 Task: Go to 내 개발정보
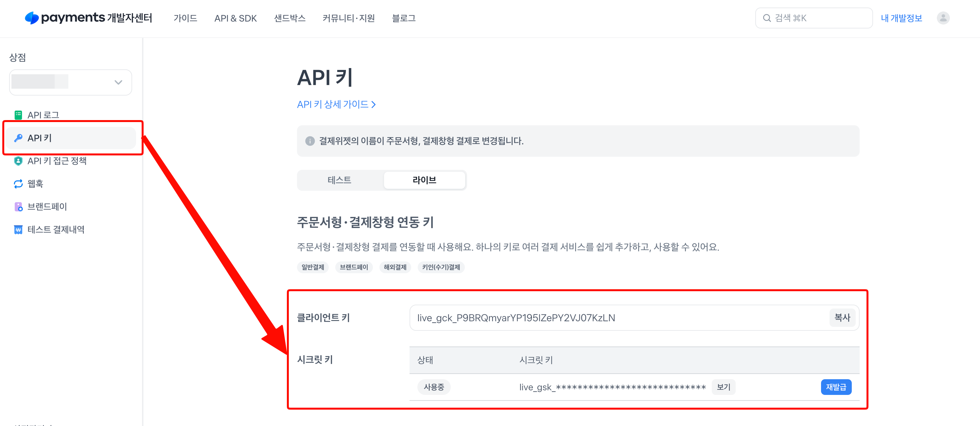tap(901, 18)
